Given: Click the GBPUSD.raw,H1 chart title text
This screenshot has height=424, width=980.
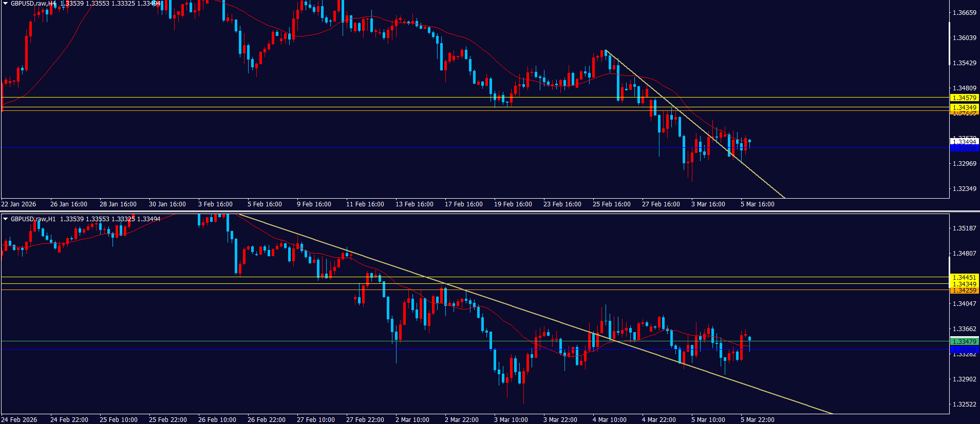Looking at the screenshot, I should [x=33, y=219].
